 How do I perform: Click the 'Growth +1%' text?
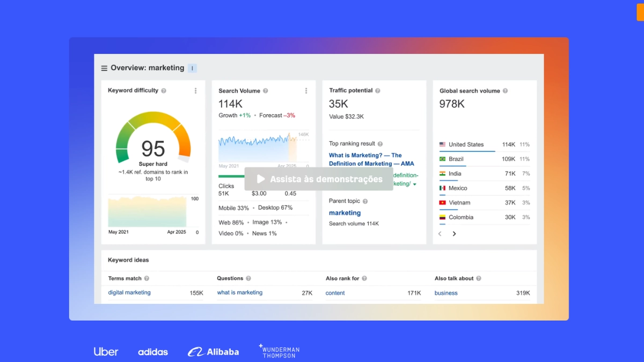pyautogui.click(x=235, y=115)
